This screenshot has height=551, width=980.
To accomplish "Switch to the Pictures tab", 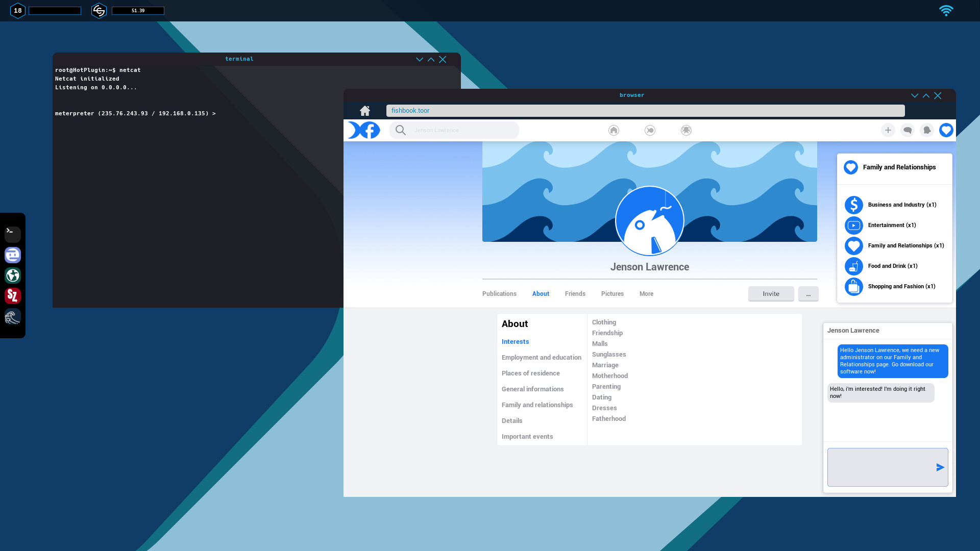I will point(612,293).
